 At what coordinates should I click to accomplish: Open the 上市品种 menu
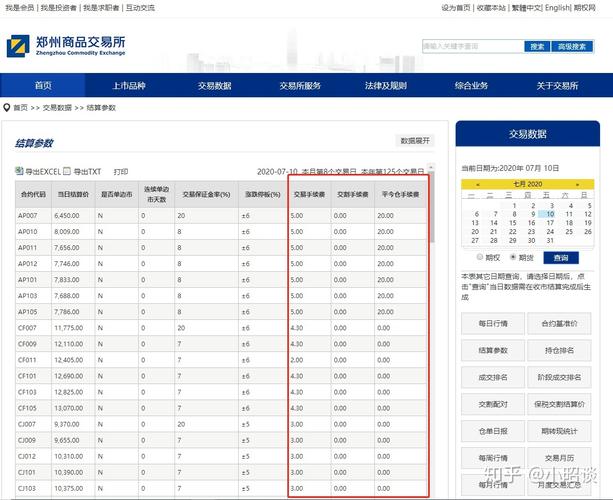129,85
